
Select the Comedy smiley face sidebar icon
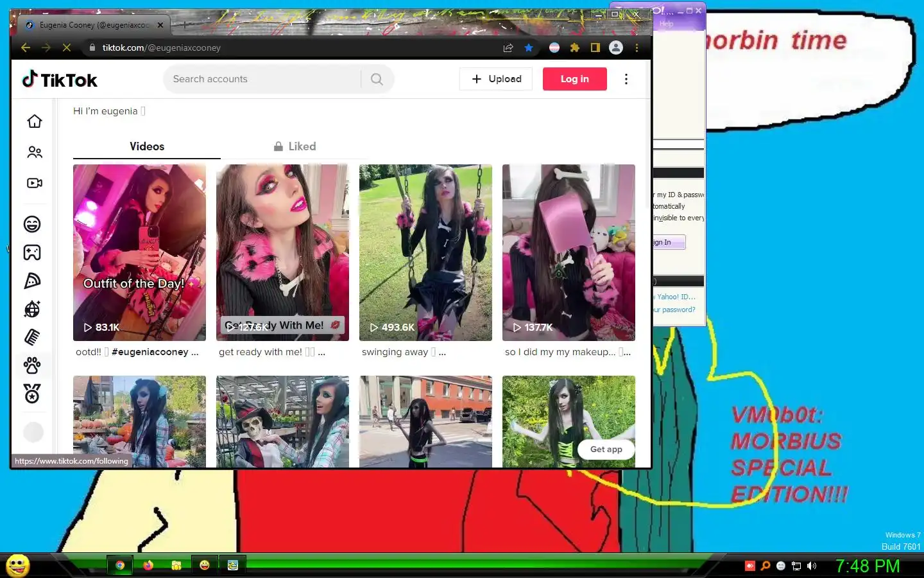click(x=32, y=224)
